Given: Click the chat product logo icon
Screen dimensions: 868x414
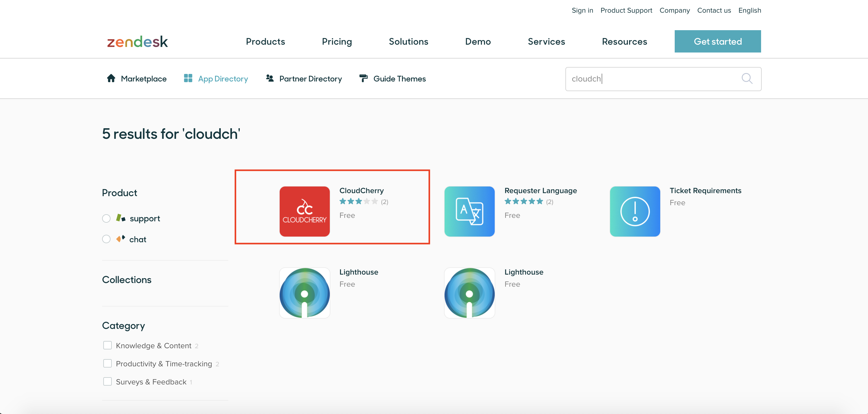Looking at the screenshot, I should (121, 239).
